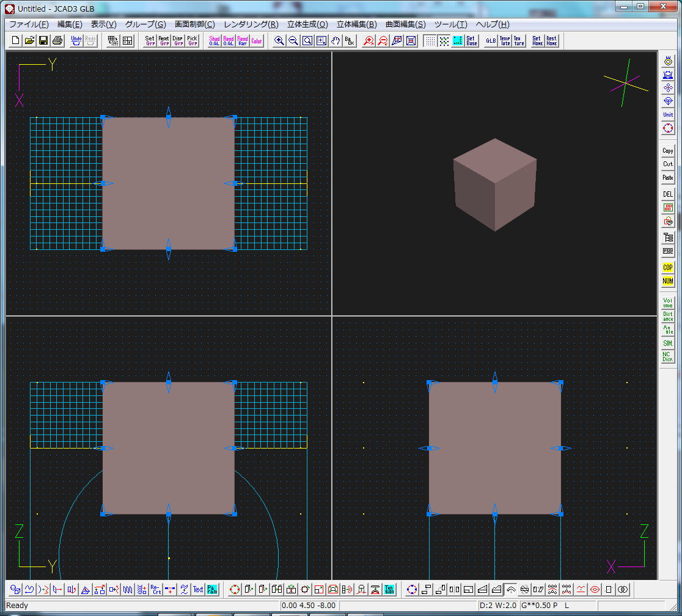Click the tree hierarchy icon in sidebar
The width and height of the screenshot is (682, 616).
tap(668, 238)
